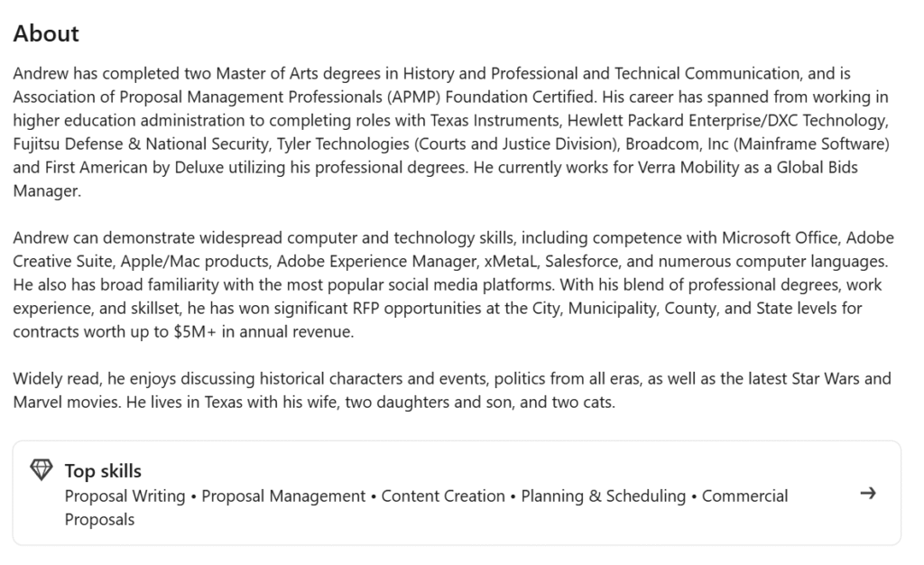Click the "Star Wars" text in last paragraph
The image size is (924, 565).
tap(828, 378)
